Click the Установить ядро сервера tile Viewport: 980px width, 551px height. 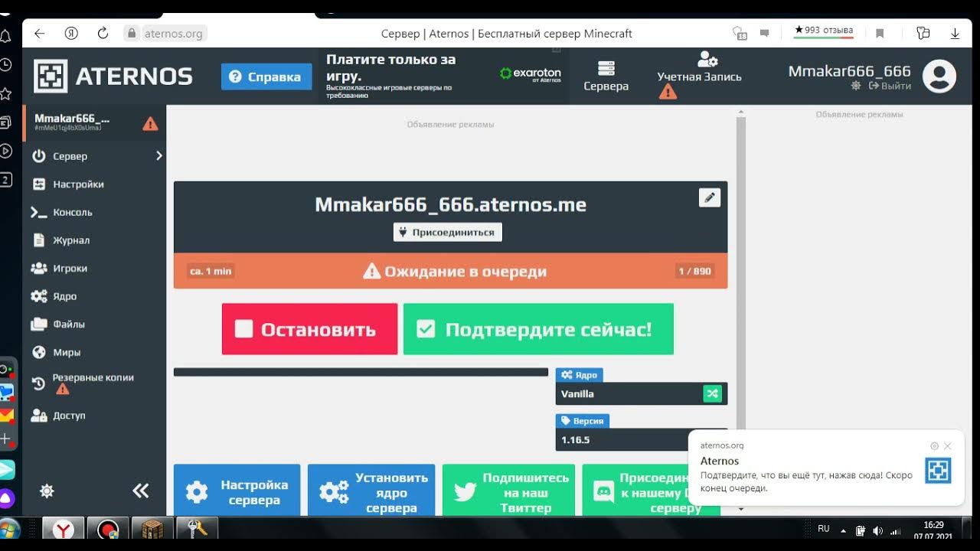(x=371, y=491)
